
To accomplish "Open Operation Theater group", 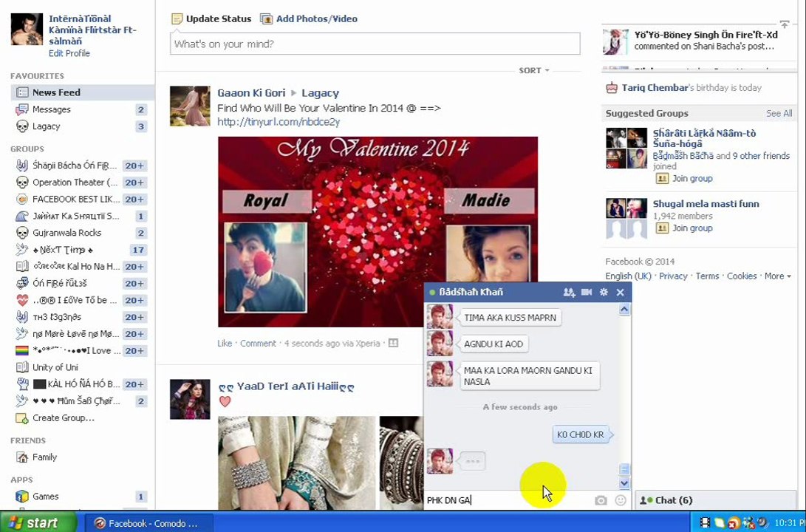I will click(x=75, y=183).
